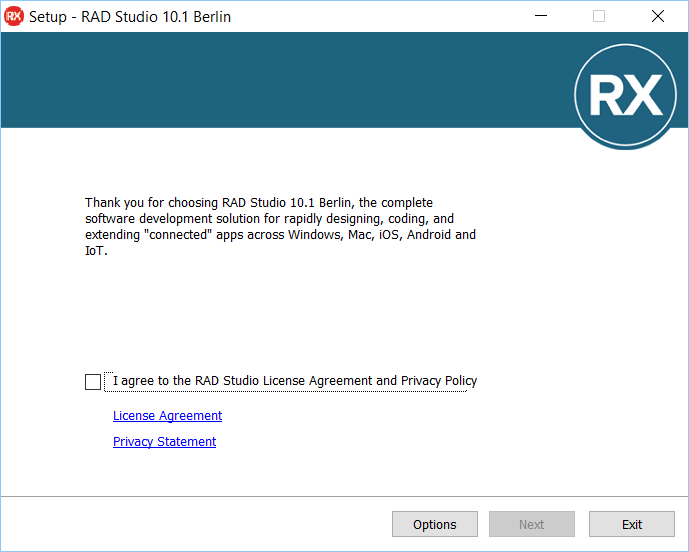Click the Exit button
Image resolution: width=689 pixels, height=552 pixels.
(x=631, y=524)
